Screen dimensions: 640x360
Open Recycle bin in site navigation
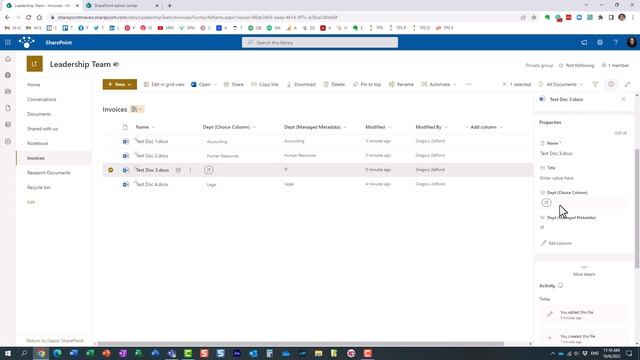[x=39, y=187]
